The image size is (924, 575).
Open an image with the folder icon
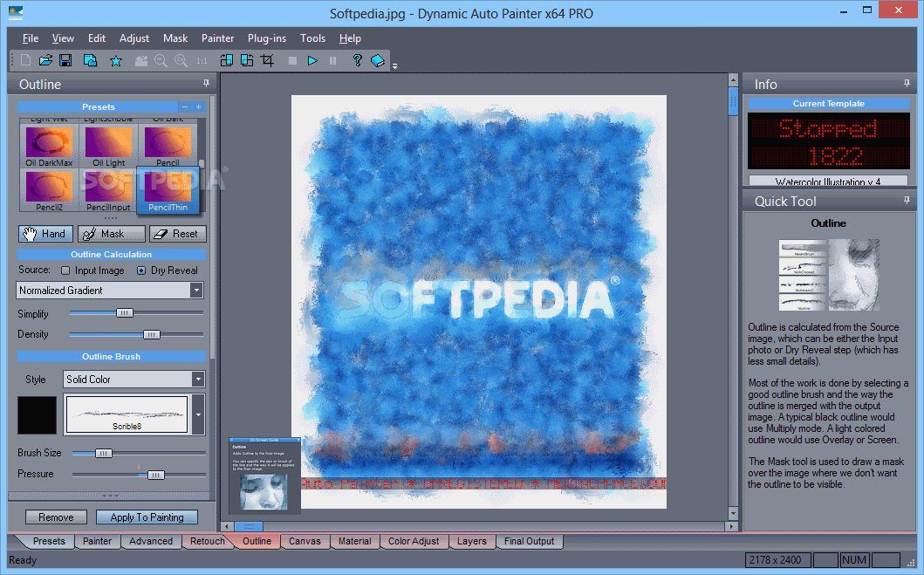pyautogui.click(x=45, y=60)
